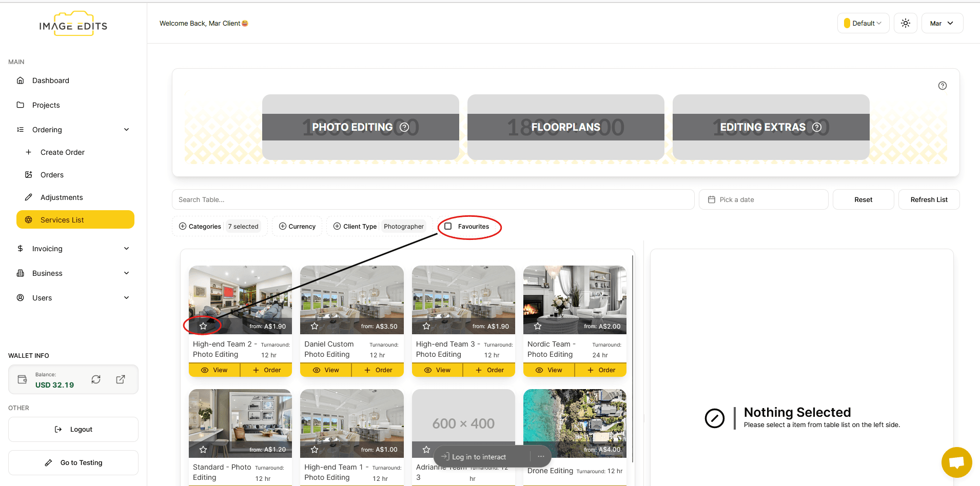Open the Default theme color dropdown
This screenshot has width=980, height=486.
[863, 23]
